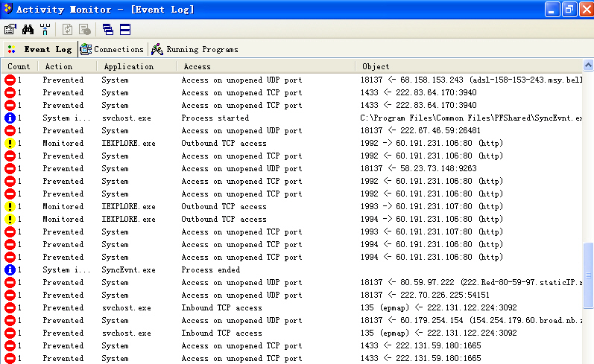The image size is (594, 364).
Task: Click the third toolbar icon beside binoculars
Action: click(x=45, y=30)
